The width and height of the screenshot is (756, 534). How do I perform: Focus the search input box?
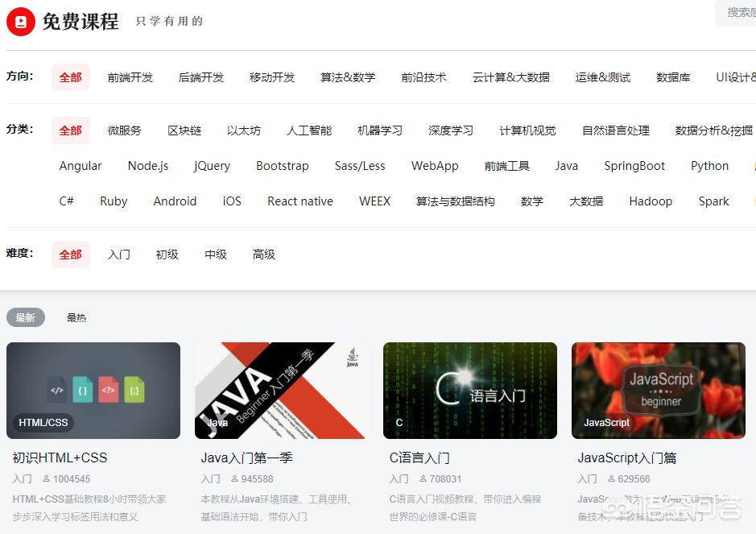pos(736,13)
